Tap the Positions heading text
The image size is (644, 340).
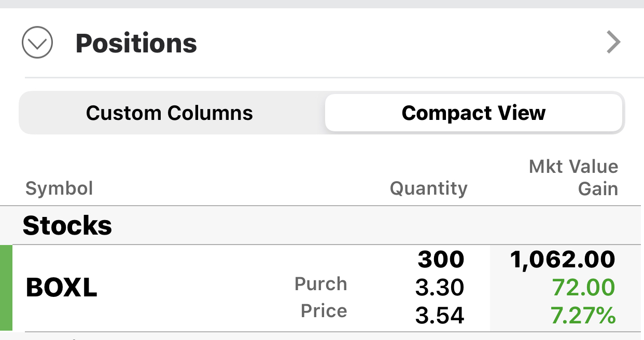[136, 43]
